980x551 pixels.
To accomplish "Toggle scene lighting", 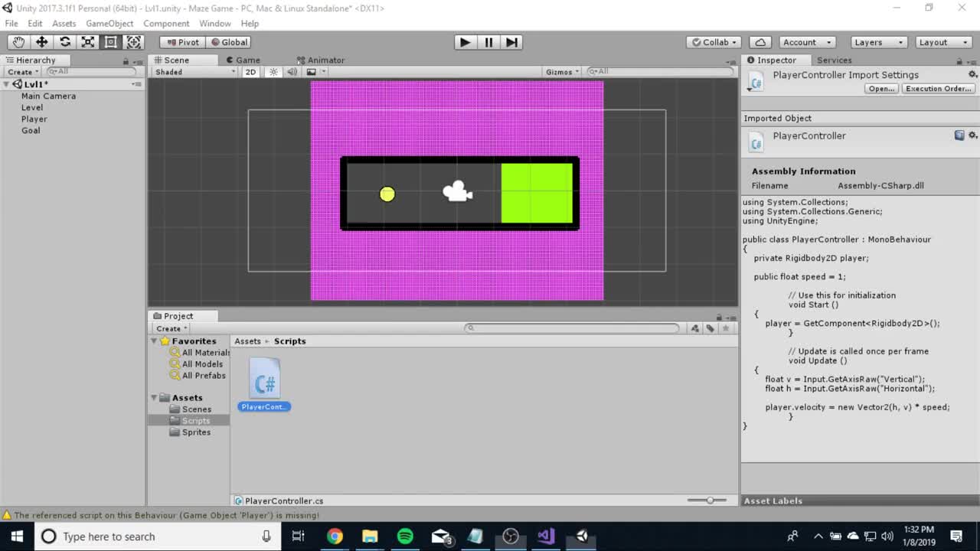I will pyautogui.click(x=273, y=72).
